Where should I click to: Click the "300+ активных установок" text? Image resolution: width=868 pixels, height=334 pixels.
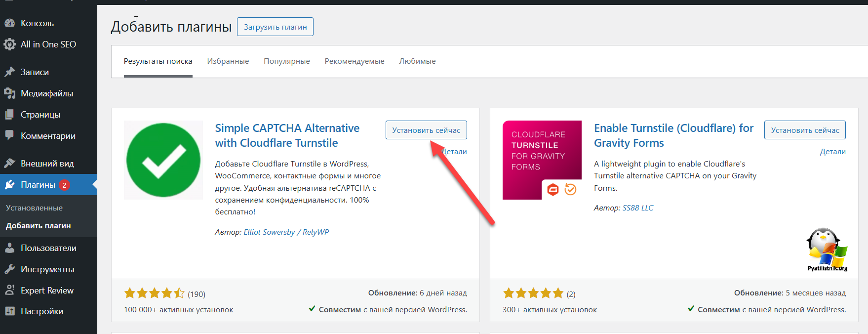(550, 310)
